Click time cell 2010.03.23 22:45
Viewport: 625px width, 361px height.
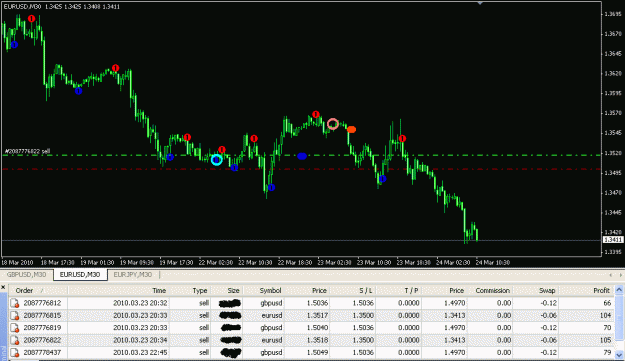tap(140, 353)
